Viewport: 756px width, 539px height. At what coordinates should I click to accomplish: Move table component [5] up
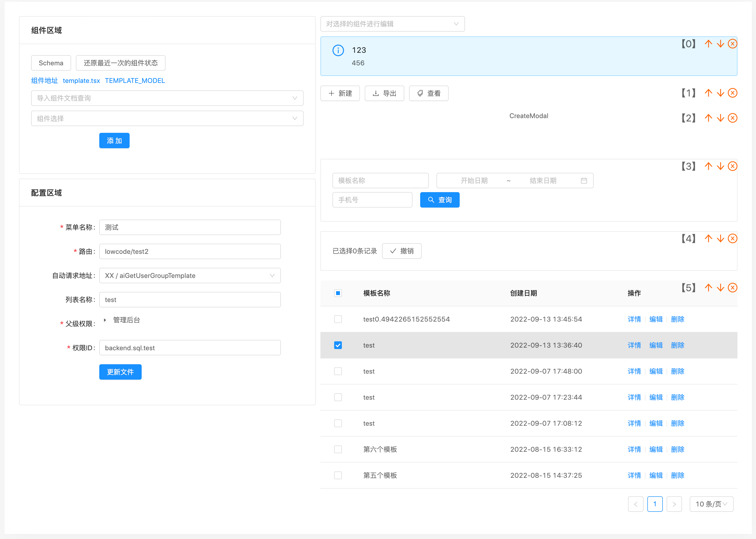[x=708, y=288]
